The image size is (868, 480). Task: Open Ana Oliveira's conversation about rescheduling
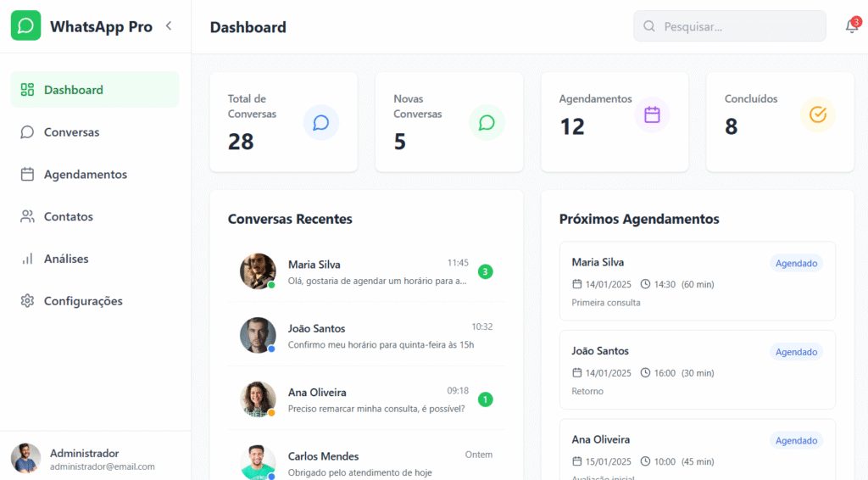(366, 399)
